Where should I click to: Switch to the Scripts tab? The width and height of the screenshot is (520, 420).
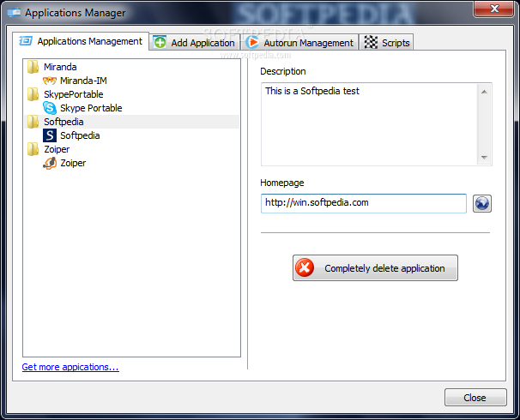(386, 43)
